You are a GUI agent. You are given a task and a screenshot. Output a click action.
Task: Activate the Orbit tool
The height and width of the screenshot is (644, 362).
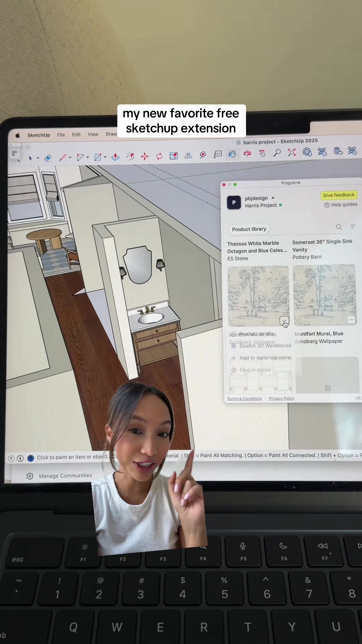247,154
